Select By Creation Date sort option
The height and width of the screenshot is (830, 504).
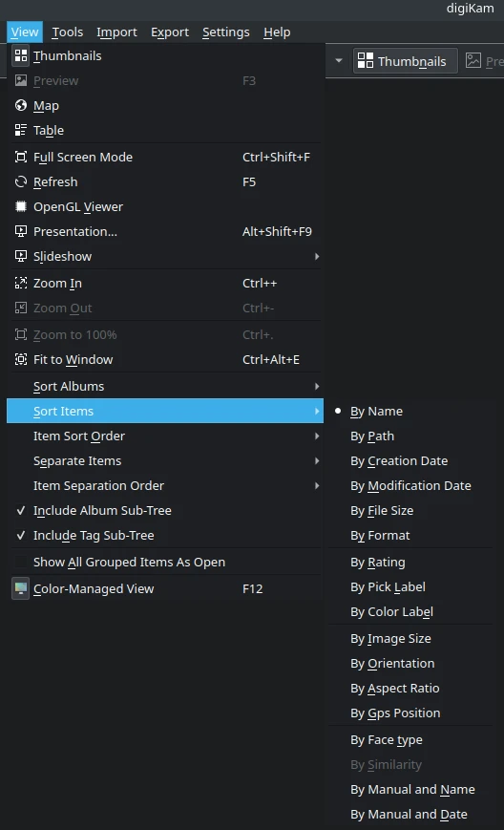click(399, 461)
